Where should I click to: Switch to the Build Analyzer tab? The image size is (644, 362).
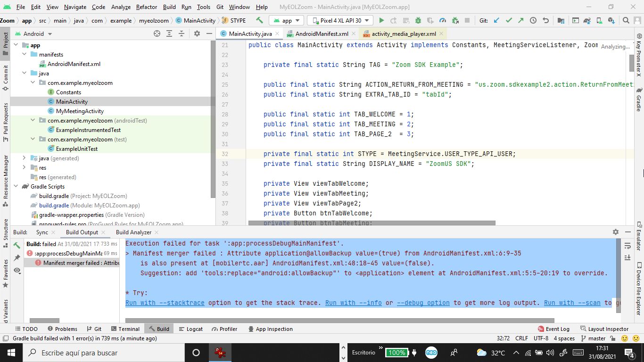[x=134, y=232]
